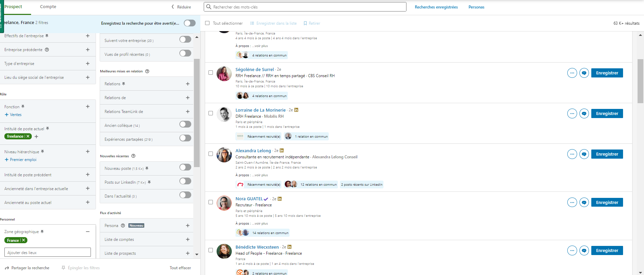The image size is (644, 275).
Task: Save Alexandra Lelong with Enregistrer
Action: click(x=607, y=154)
